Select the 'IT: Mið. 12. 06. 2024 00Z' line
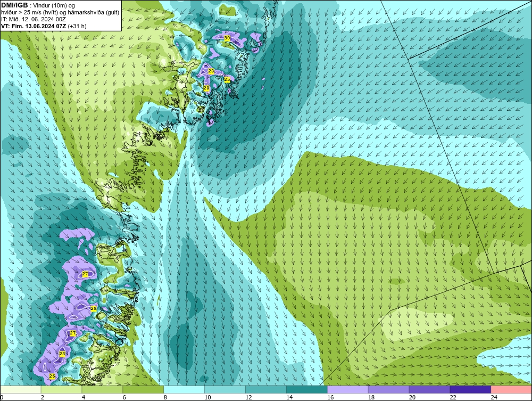The height and width of the screenshot is (401, 532). tap(34, 19)
